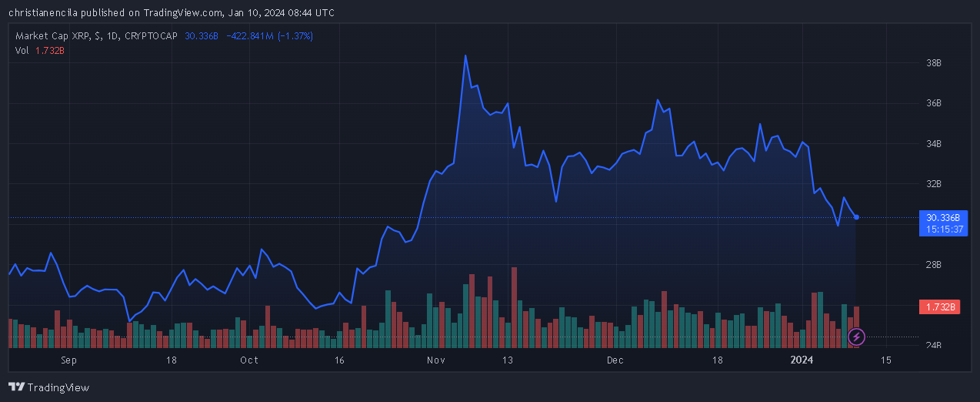The width and height of the screenshot is (980, 402).
Task: Click the Dec date axis label
Action: point(615,360)
